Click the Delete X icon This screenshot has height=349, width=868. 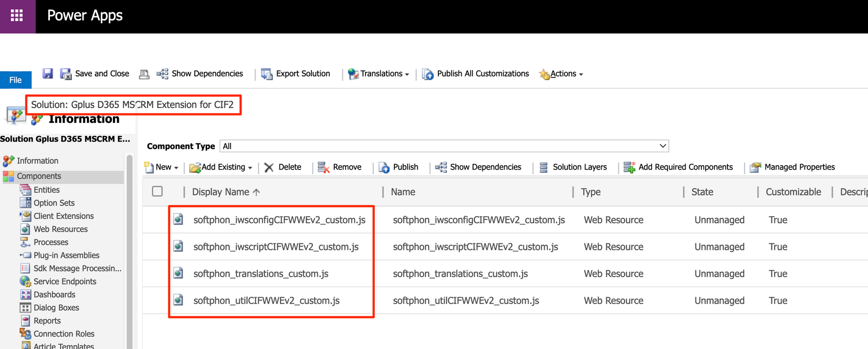[x=269, y=167]
